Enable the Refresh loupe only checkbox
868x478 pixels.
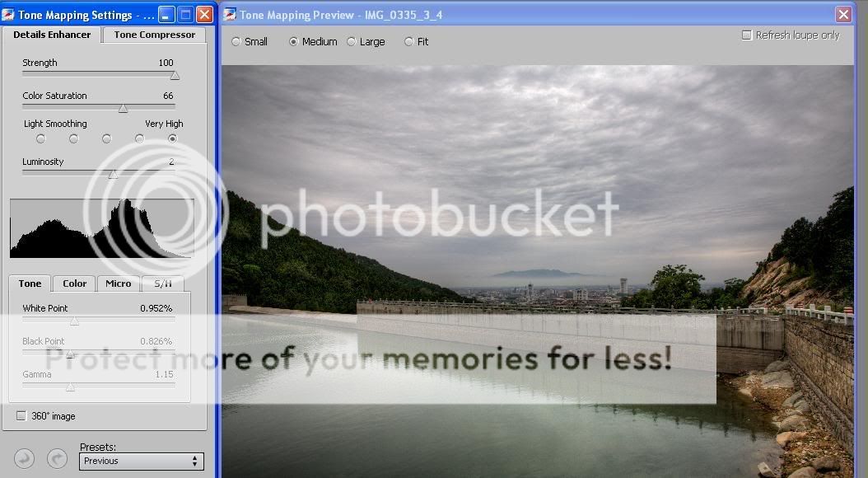747,35
